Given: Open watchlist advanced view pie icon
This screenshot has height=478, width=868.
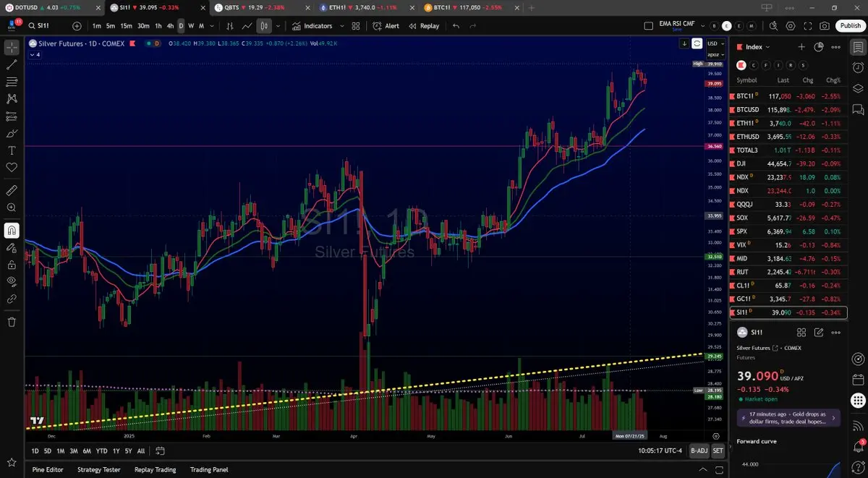Looking at the screenshot, I should coord(819,47).
